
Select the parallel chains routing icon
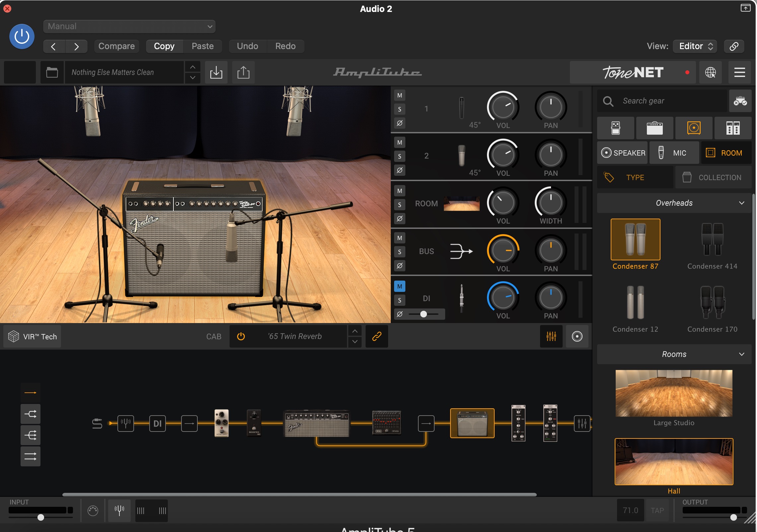tap(31, 456)
